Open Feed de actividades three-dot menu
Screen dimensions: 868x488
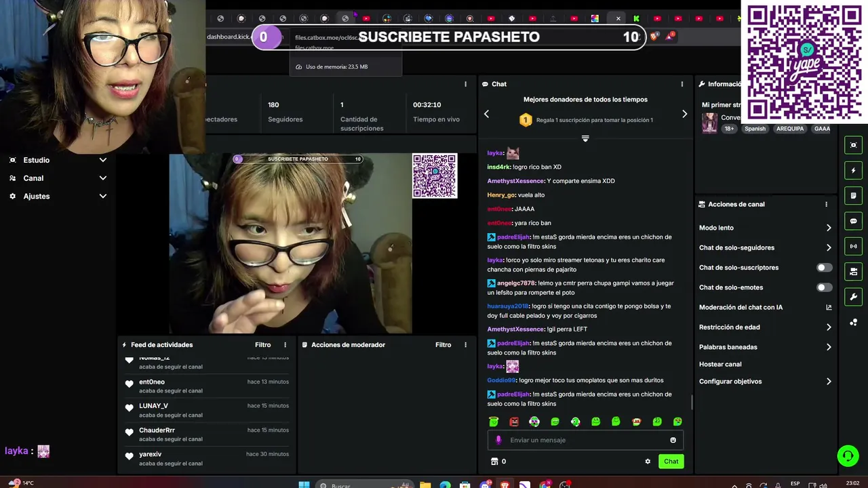click(285, 345)
